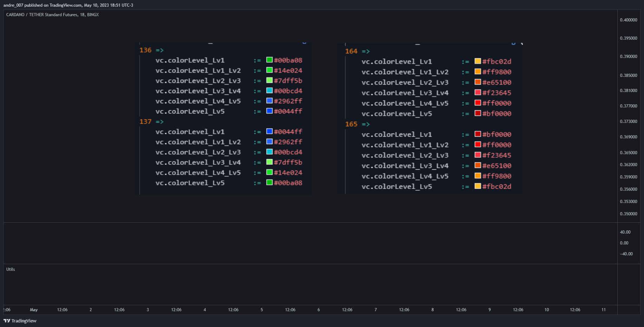Click the Utils pane label
The height and width of the screenshot is (327, 644).
[x=11, y=269]
